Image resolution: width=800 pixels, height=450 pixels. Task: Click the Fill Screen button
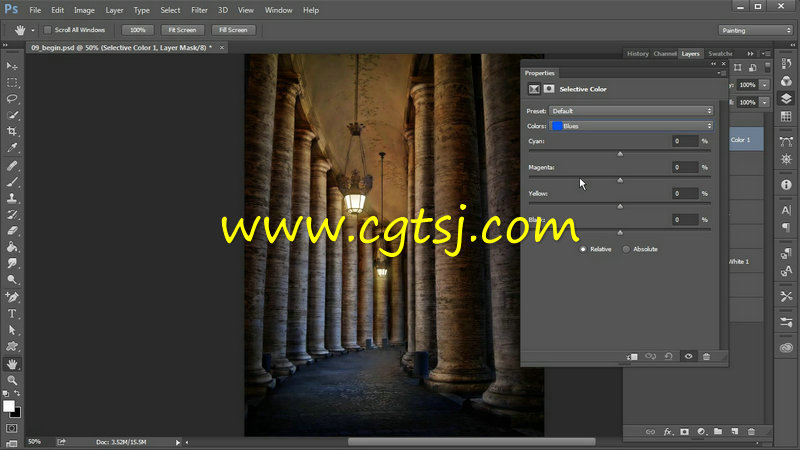(233, 30)
